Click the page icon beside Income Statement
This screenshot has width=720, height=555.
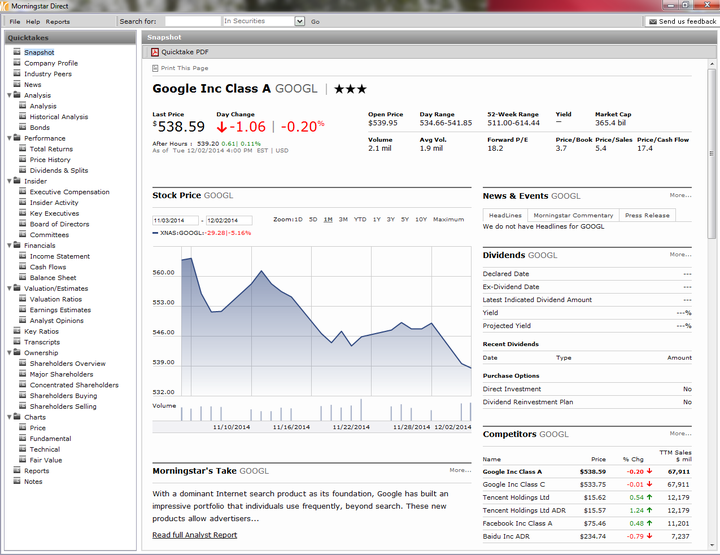22,256
